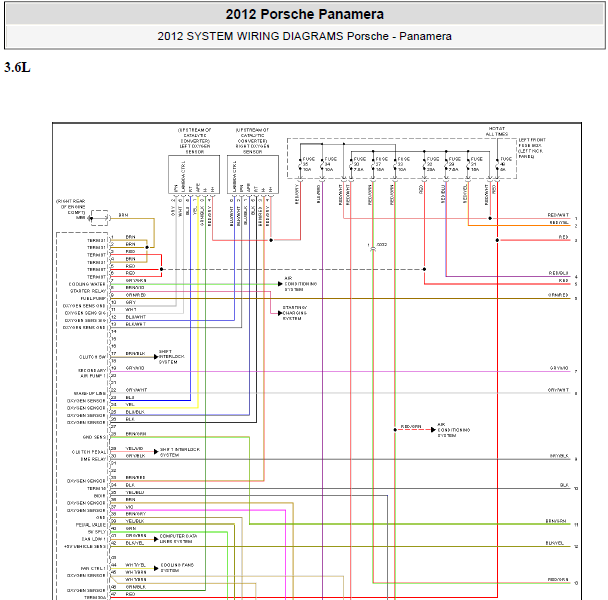Select the Fuse 34 10A label

330,164
